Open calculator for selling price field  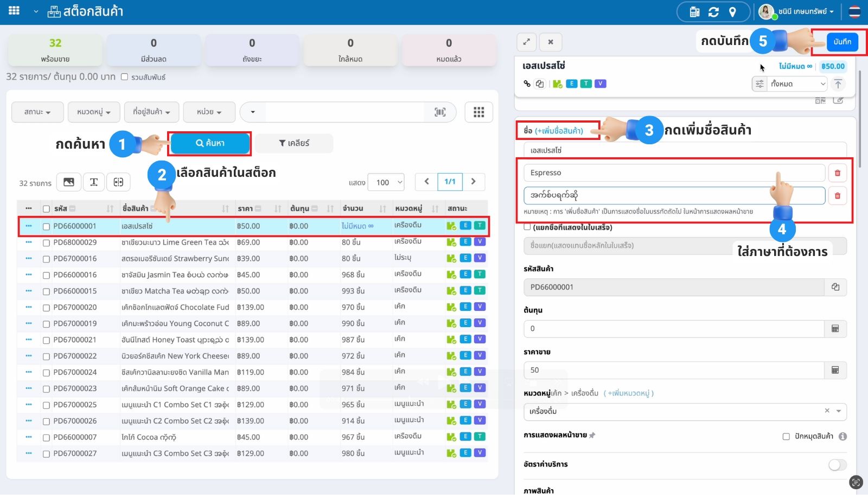(835, 370)
